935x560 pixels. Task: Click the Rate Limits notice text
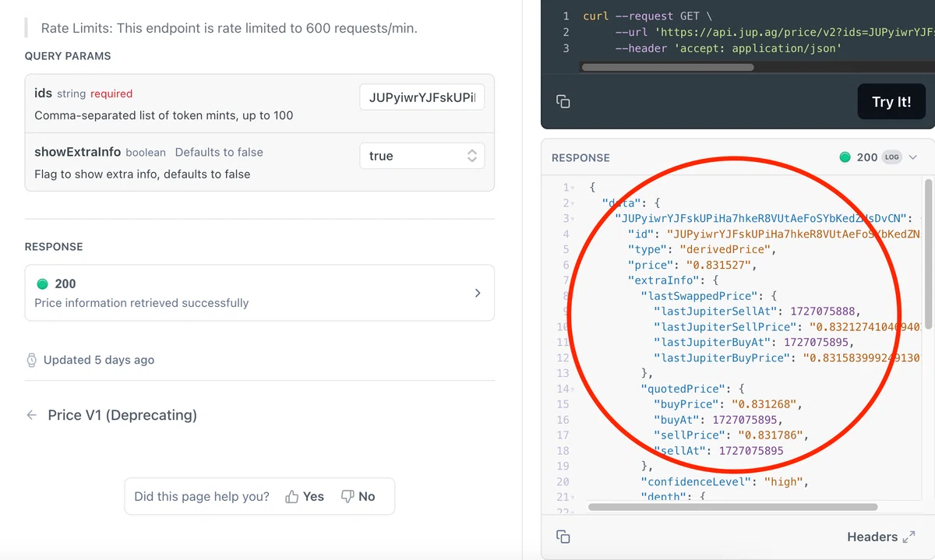tap(229, 28)
